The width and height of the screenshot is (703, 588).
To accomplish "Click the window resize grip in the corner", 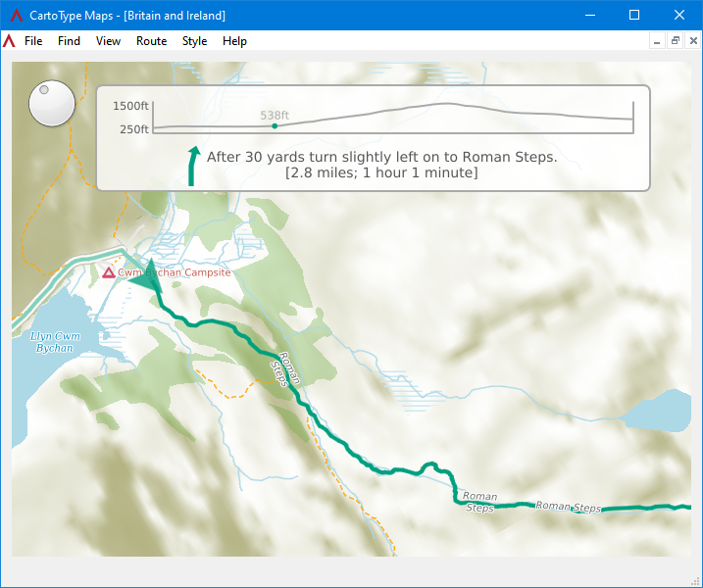I will 696,582.
